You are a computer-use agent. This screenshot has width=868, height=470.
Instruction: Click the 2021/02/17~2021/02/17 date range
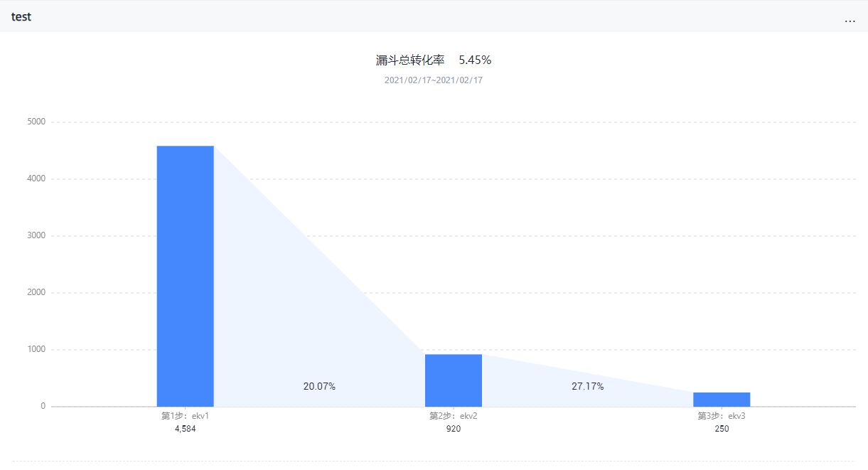click(434, 80)
